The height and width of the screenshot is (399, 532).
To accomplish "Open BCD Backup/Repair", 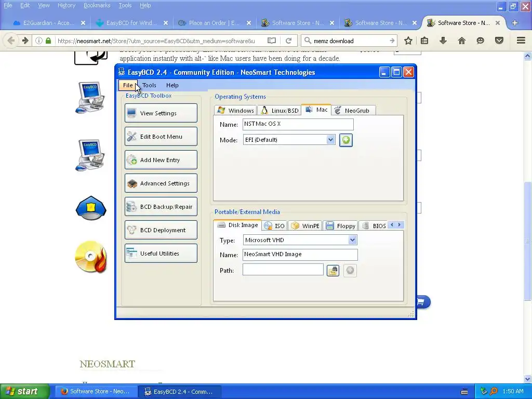I will point(161,207).
